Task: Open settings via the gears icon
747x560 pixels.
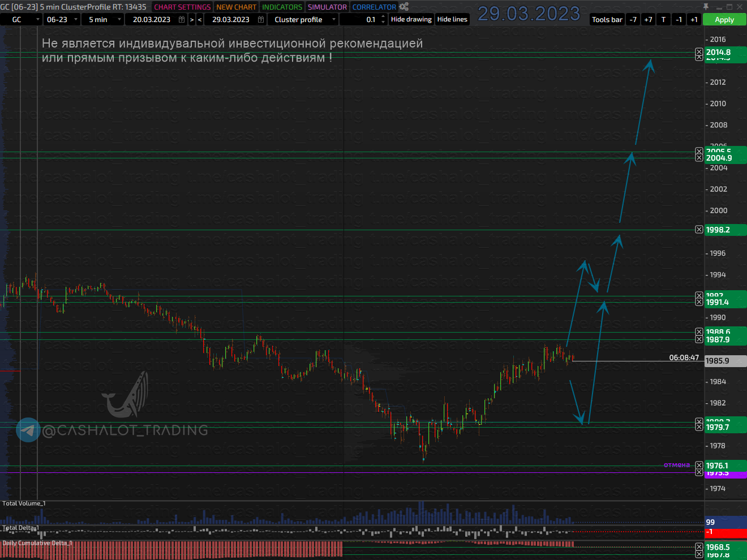Action: 403,7
